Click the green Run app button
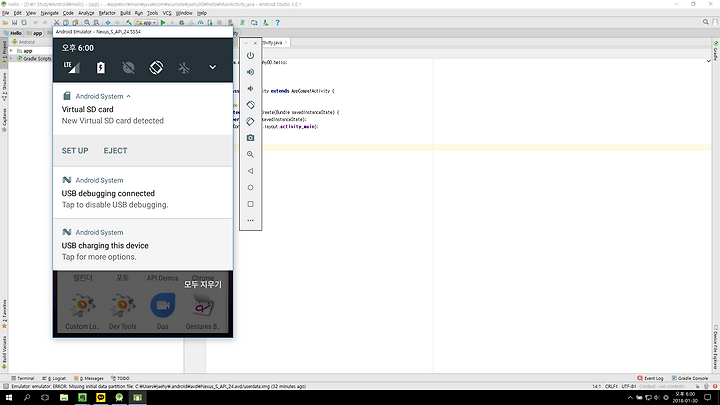The image size is (720, 405). (x=163, y=22)
